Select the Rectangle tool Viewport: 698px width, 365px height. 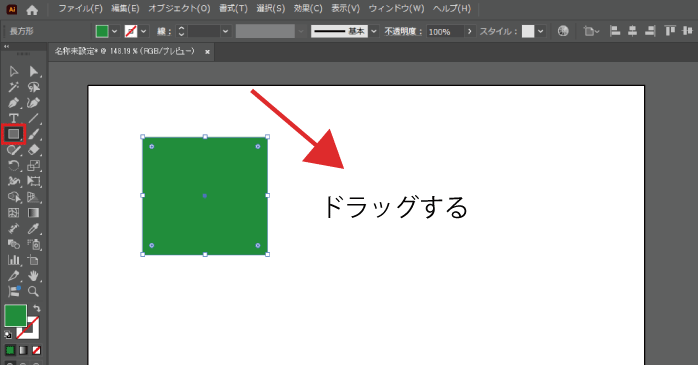[13, 134]
